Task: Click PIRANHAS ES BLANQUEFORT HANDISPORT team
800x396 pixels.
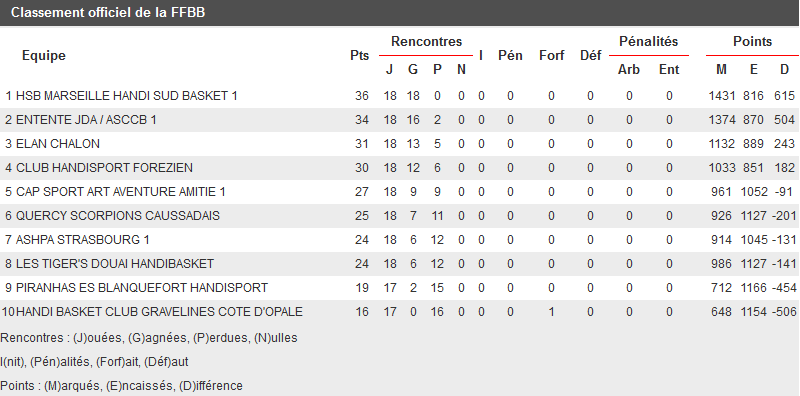Action: point(142,288)
